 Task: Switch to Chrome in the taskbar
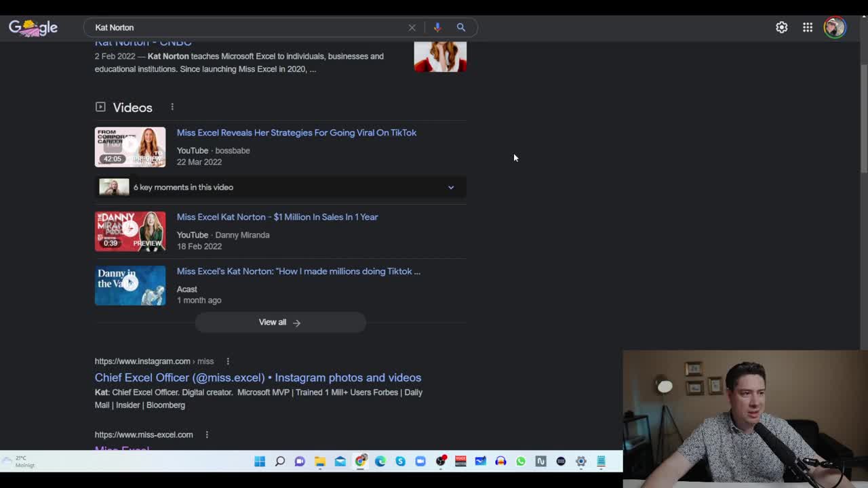pyautogui.click(x=360, y=462)
